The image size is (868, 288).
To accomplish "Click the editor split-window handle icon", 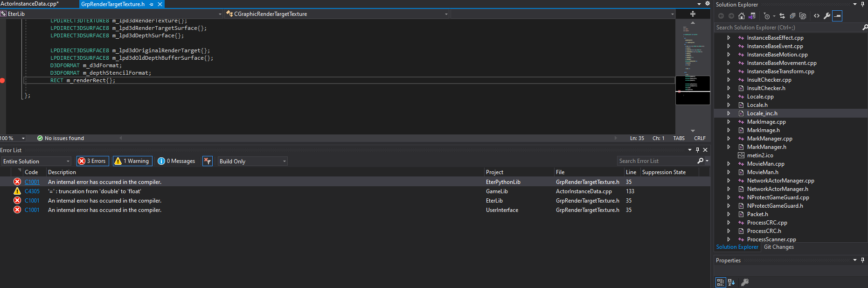I will 693,14.
